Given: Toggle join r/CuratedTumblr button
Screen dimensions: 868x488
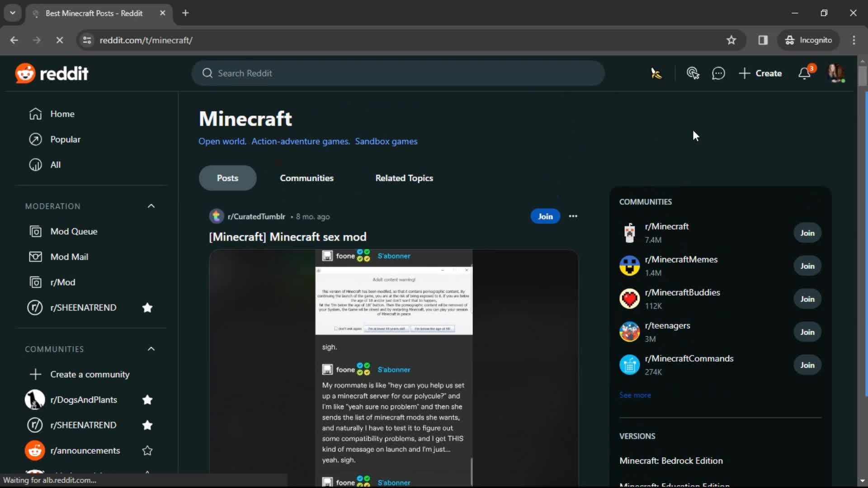Looking at the screenshot, I should 545,216.
